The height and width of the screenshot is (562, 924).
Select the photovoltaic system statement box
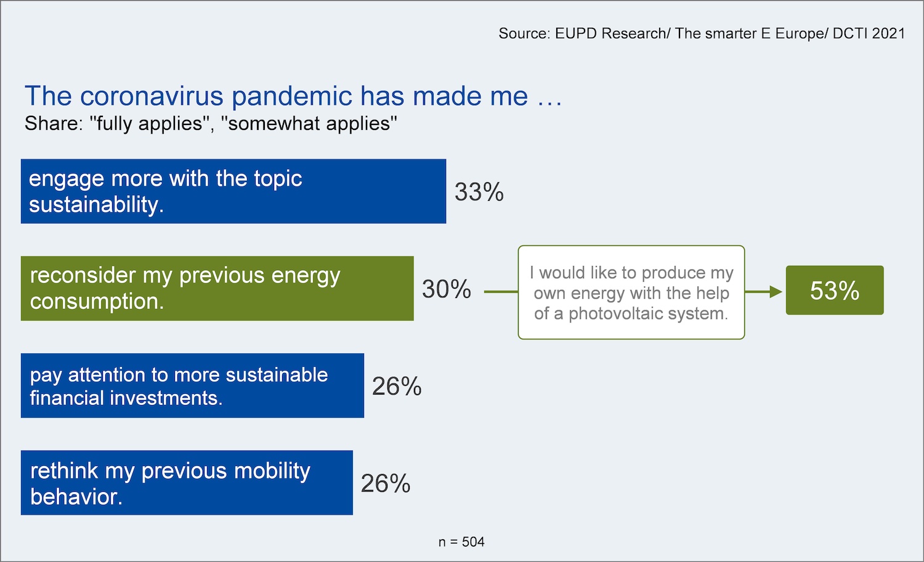[631, 292]
